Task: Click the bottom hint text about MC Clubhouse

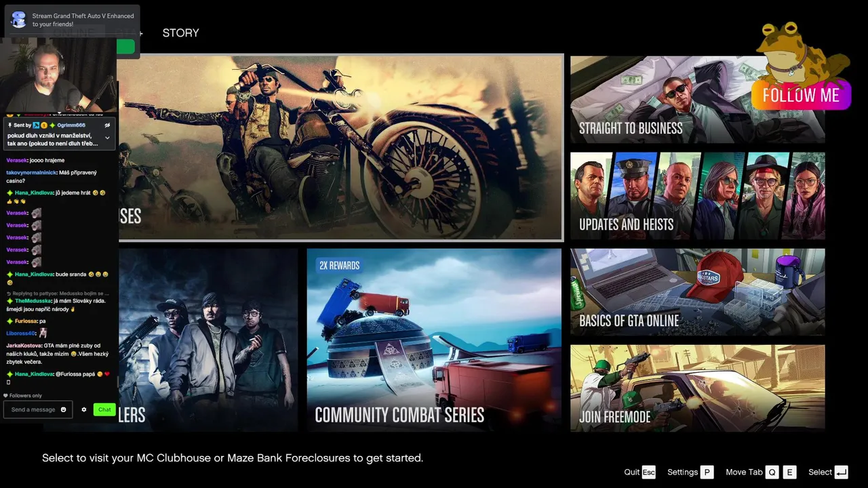Action: (233, 458)
